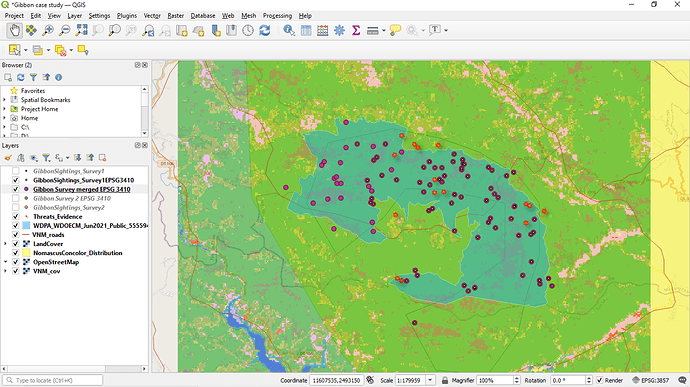Open the Processing Toolbox gear icon
Image resolution: width=690 pixels, height=387 pixels.
point(339,30)
